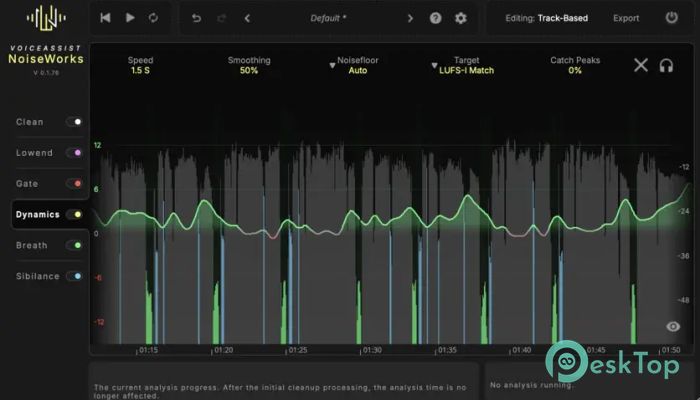Click the Noisefloor Auto value
The width and height of the screenshot is (700, 400).
pos(358,71)
